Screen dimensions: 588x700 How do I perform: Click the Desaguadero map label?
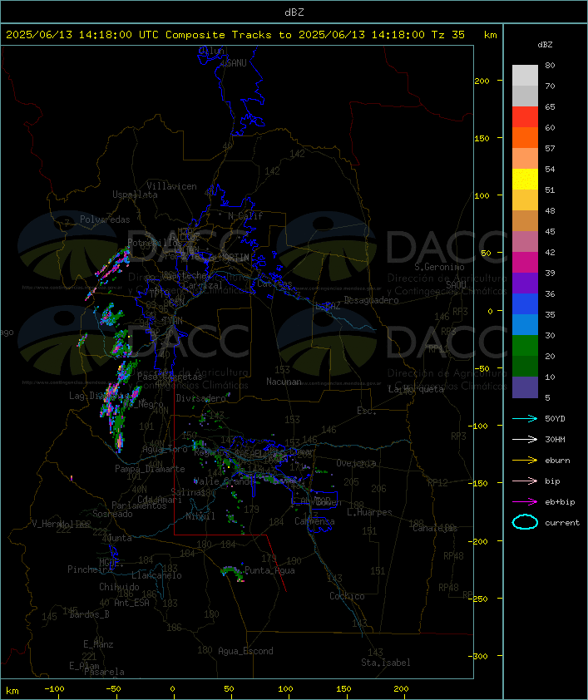click(x=372, y=300)
